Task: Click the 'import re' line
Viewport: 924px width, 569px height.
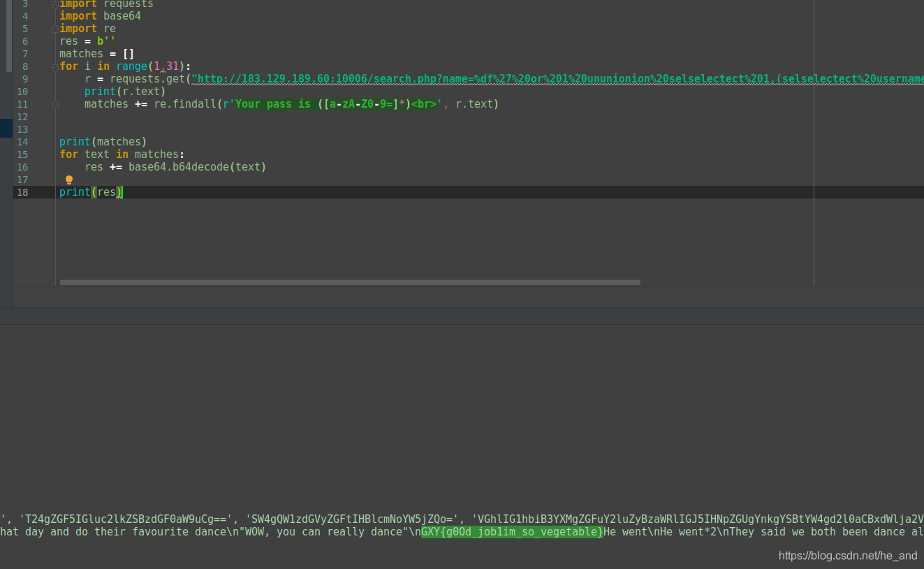Action: click(x=87, y=29)
